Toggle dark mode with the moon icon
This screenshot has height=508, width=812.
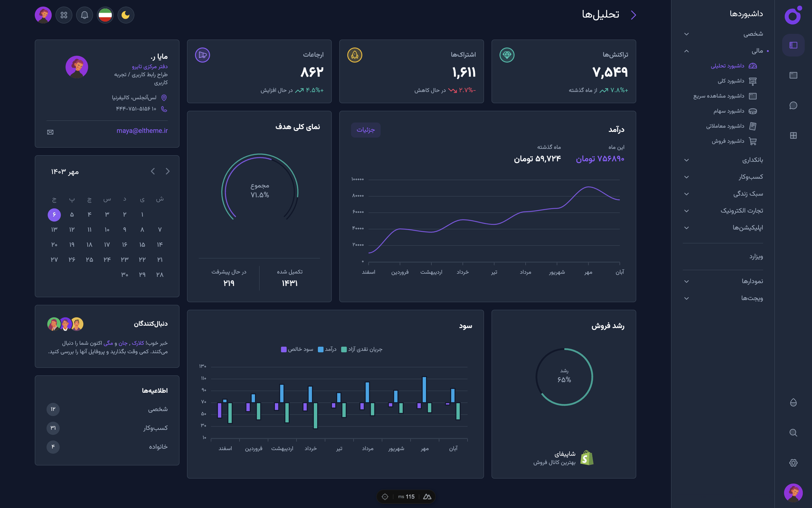click(126, 15)
